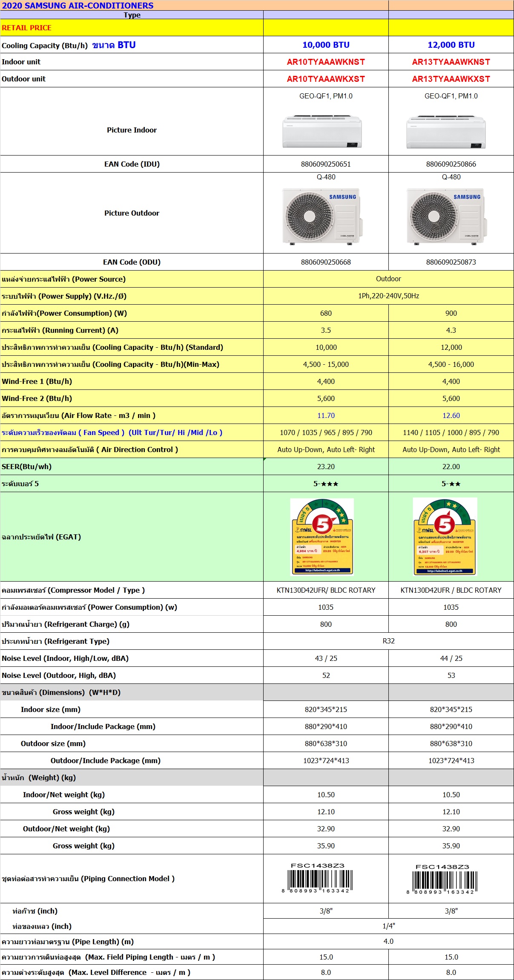Click the 'Wind-Free 2 (Btu/h)' row label

coord(37,398)
